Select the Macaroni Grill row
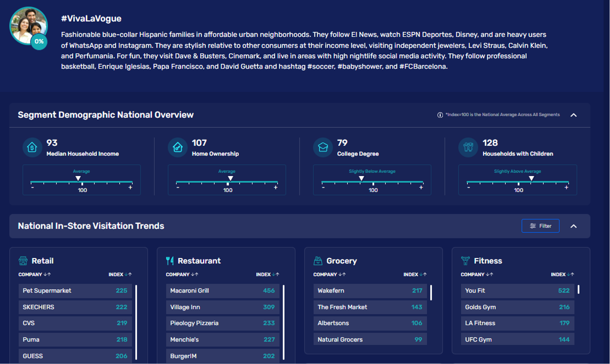Screen dimensions: 610x364 pos(223,291)
